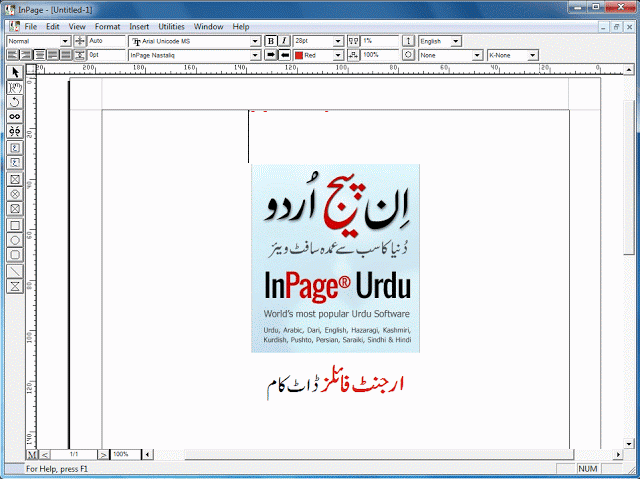This screenshot has height=479, width=640.
Task: Switch to right-to-left text direction arrow
Action: [284, 55]
